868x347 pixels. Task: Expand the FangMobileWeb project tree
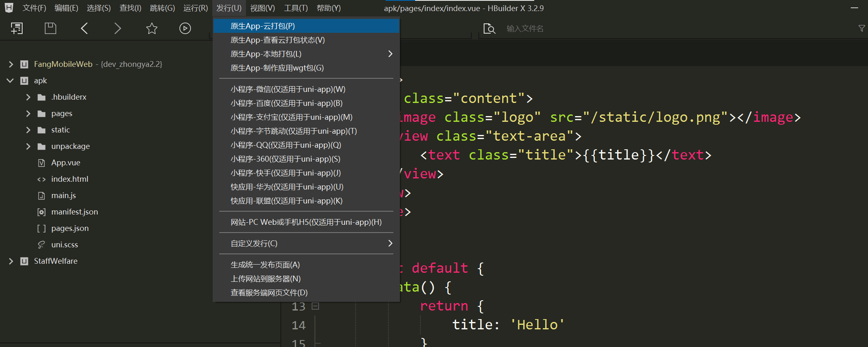pyautogui.click(x=11, y=64)
